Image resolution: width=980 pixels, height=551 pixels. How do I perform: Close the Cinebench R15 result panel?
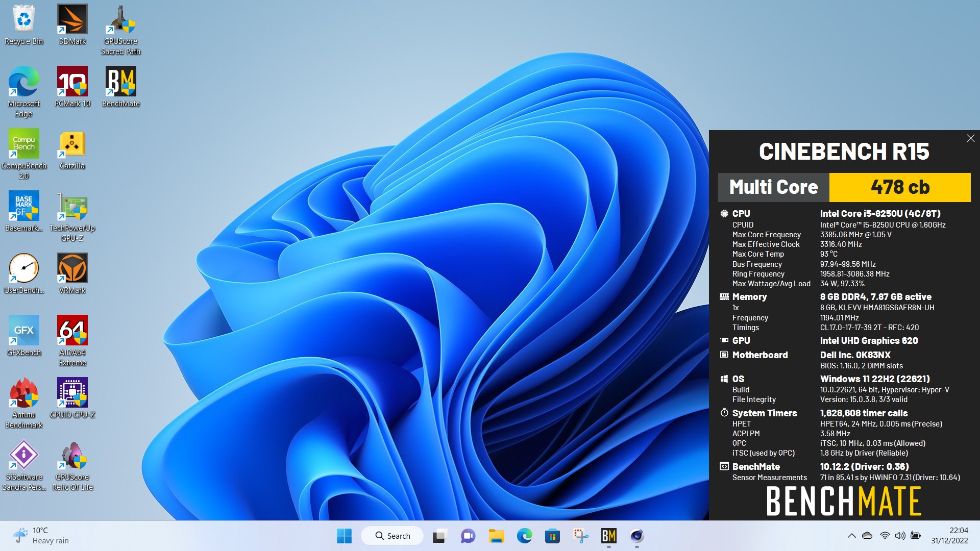point(970,138)
